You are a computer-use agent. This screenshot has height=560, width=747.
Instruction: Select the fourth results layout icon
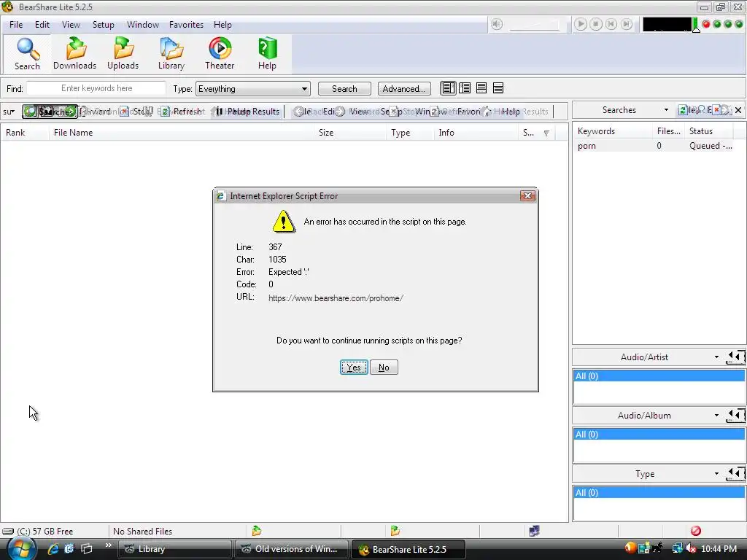[498, 88]
